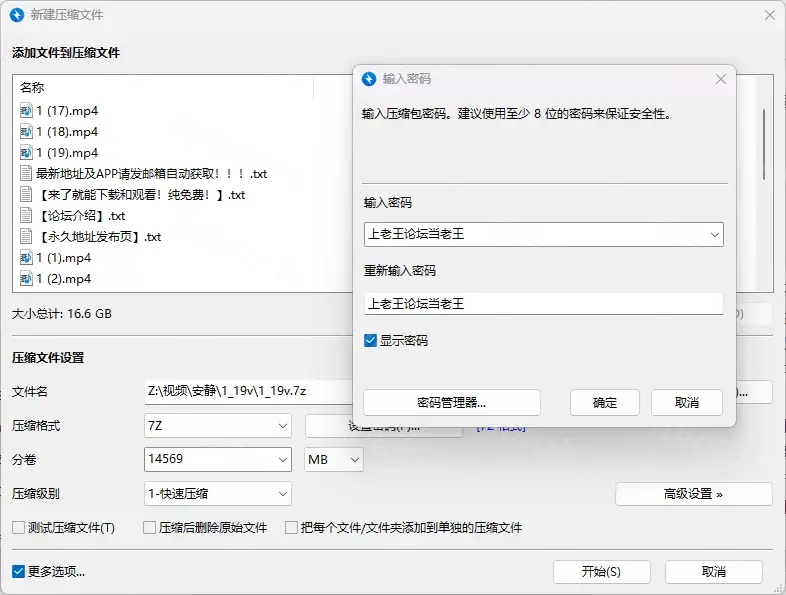Image resolution: width=786 pixels, height=595 pixels.
Task: Expand the 输入密码 history dropdown arrow
Action: (713, 234)
